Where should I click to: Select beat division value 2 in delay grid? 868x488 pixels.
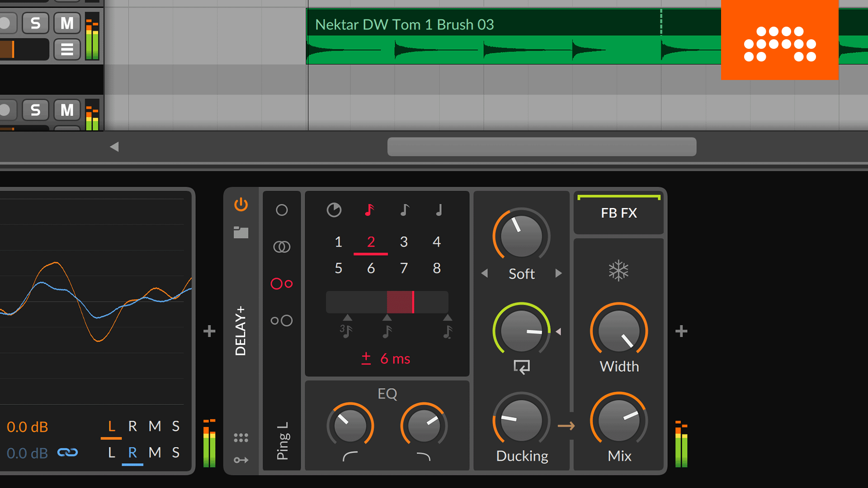[x=370, y=241]
